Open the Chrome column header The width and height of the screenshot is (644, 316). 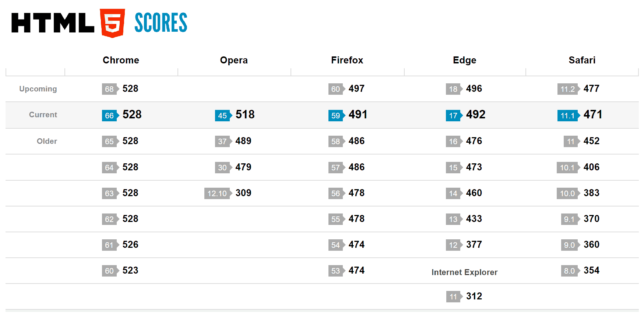point(121,60)
